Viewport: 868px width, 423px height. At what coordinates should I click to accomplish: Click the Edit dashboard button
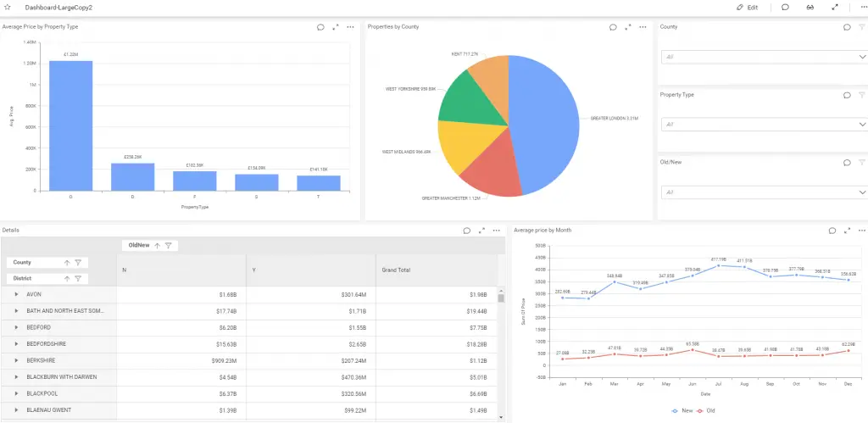click(x=746, y=7)
